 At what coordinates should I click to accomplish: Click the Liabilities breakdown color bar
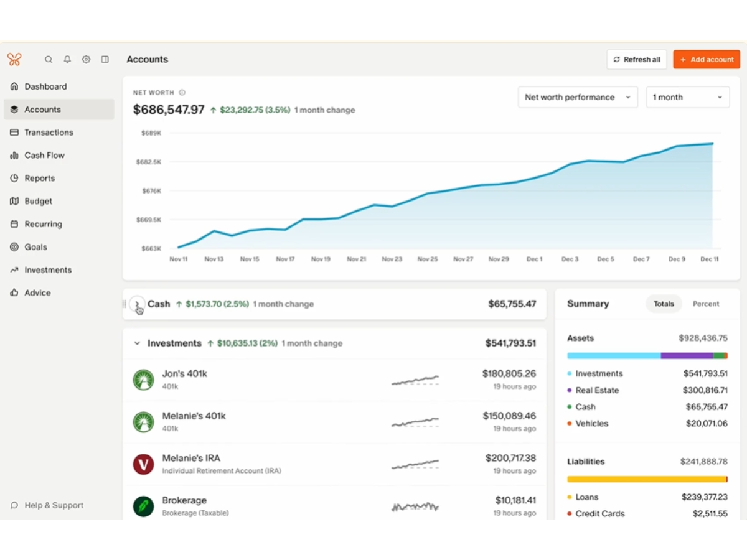tap(647, 479)
